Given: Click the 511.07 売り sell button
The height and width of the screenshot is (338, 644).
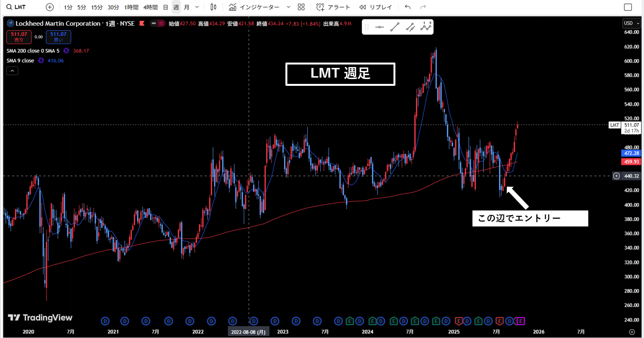Looking at the screenshot, I should [x=18, y=37].
